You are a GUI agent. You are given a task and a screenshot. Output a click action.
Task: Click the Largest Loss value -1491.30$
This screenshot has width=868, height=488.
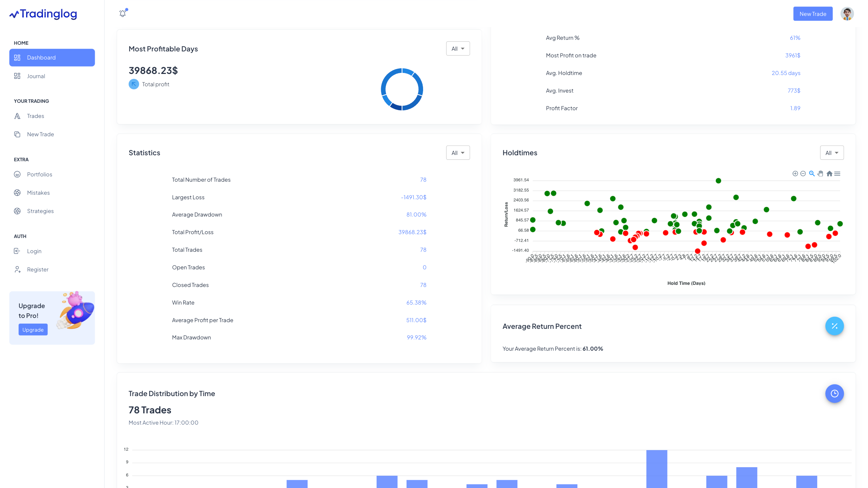click(414, 197)
